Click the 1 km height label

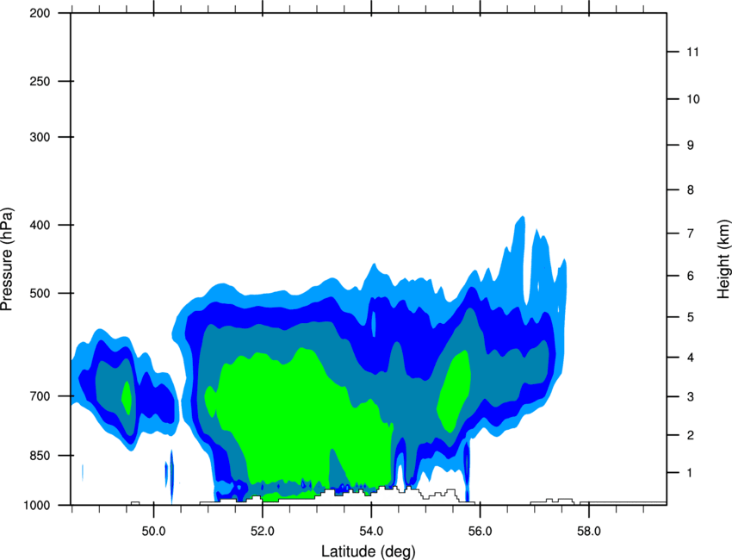(x=690, y=473)
